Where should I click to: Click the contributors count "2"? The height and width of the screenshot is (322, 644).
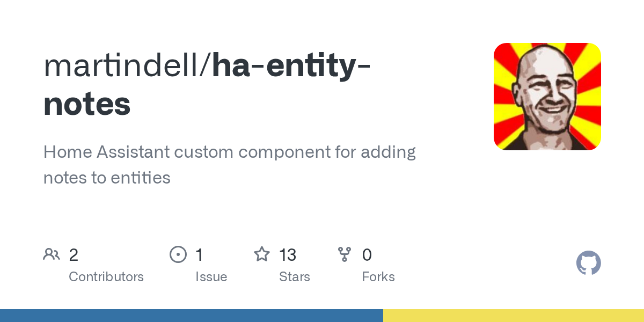(x=74, y=255)
